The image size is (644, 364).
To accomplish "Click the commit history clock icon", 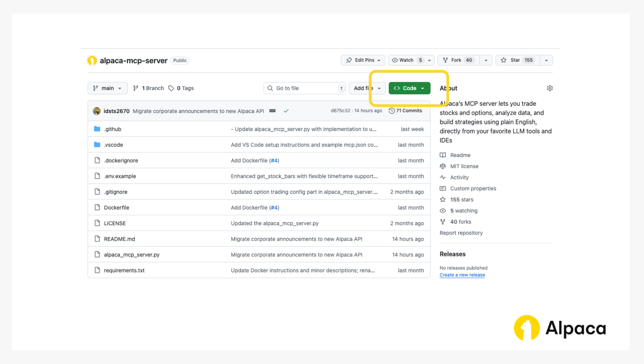I will click(x=392, y=110).
